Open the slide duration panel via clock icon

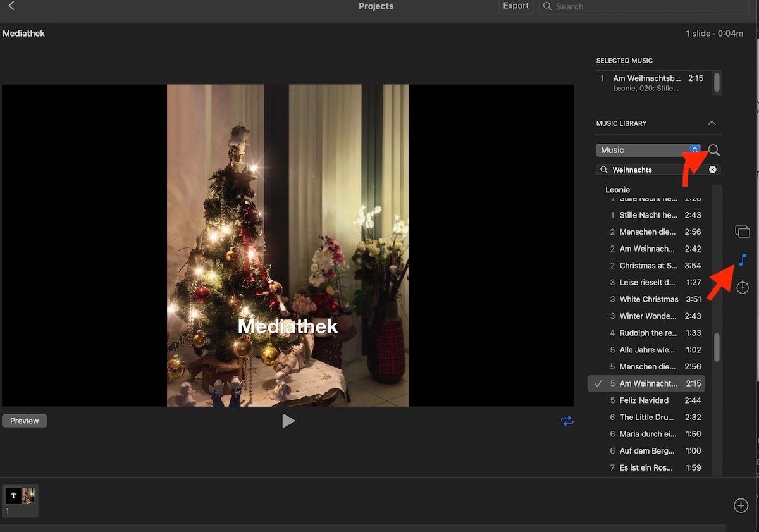742,288
